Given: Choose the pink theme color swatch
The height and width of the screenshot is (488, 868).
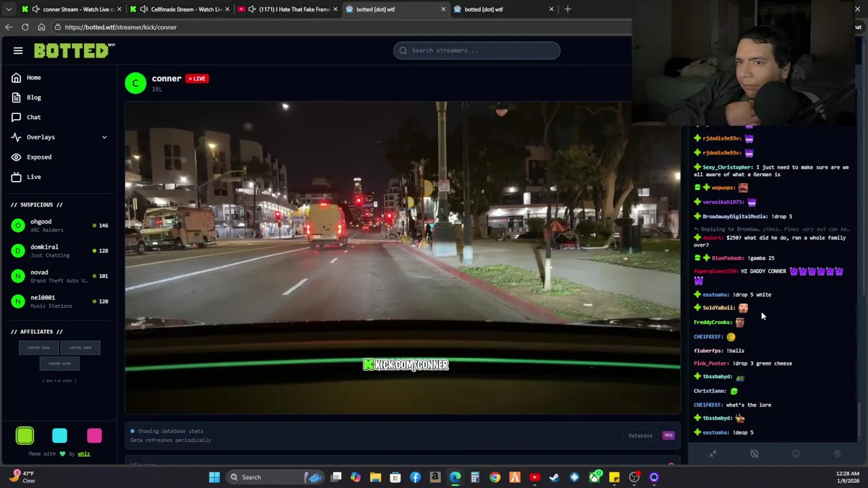Looking at the screenshot, I should pyautogui.click(x=94, y=436).
